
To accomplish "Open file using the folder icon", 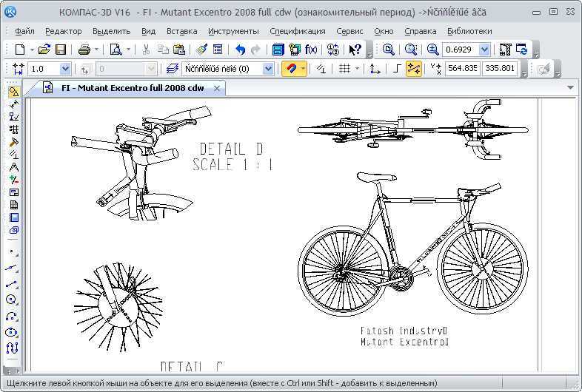I will tap(44, 50).
